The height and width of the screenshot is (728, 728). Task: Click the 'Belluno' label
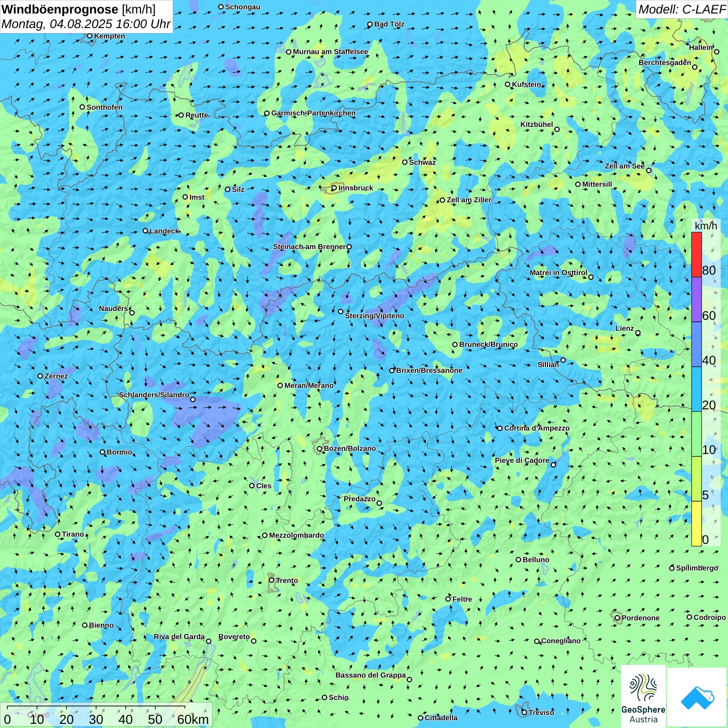pos(536,560)
